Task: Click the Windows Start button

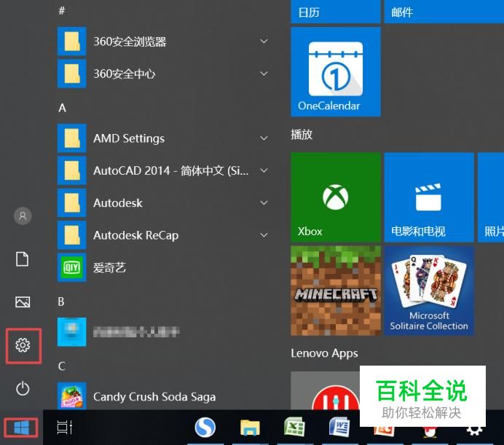Action: (x=21, y=428)
